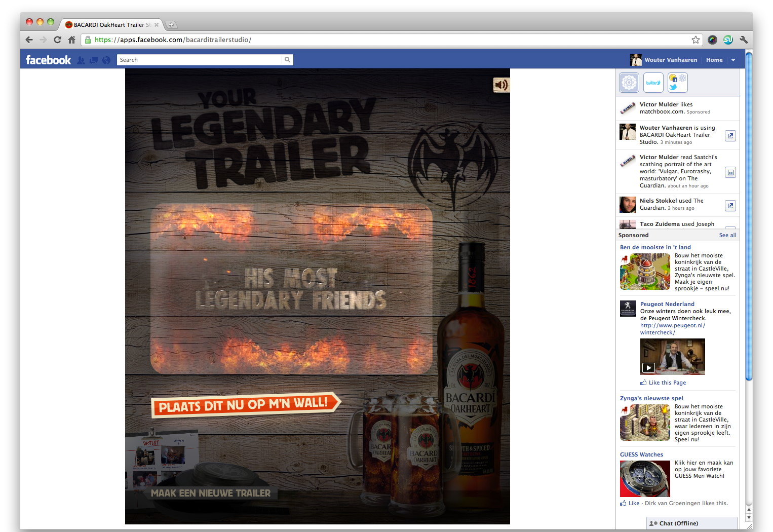This screenshot has width=773, height=532.
Task: Click 'Plaats dit nu op m'n wall!' button
Action: point(246,405)
